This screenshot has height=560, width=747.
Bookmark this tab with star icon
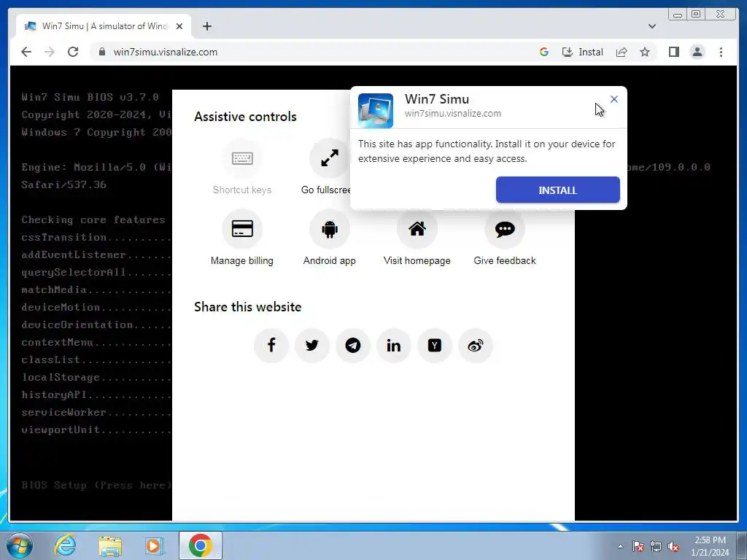(645, 52)
